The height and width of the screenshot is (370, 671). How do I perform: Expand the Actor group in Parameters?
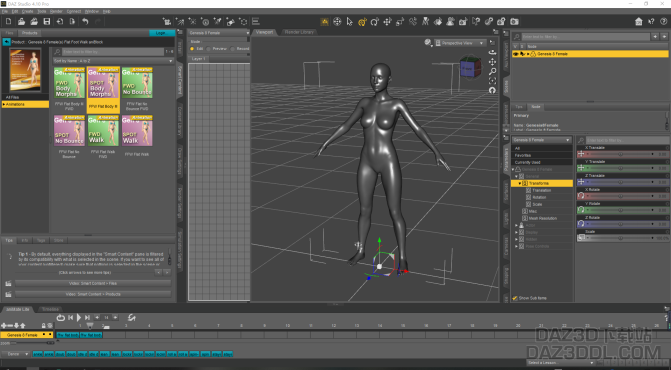(x=517, y=225)
